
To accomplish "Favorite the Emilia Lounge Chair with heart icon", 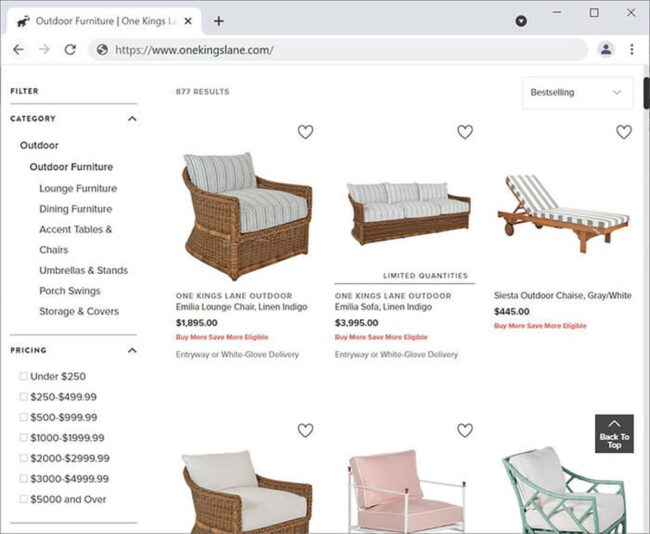I will [x=306, y=132].
